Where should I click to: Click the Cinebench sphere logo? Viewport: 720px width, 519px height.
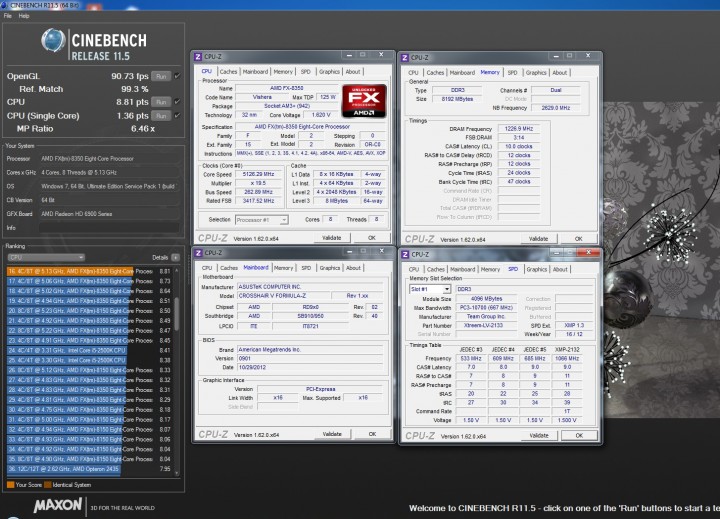click(x=53, y=40)
